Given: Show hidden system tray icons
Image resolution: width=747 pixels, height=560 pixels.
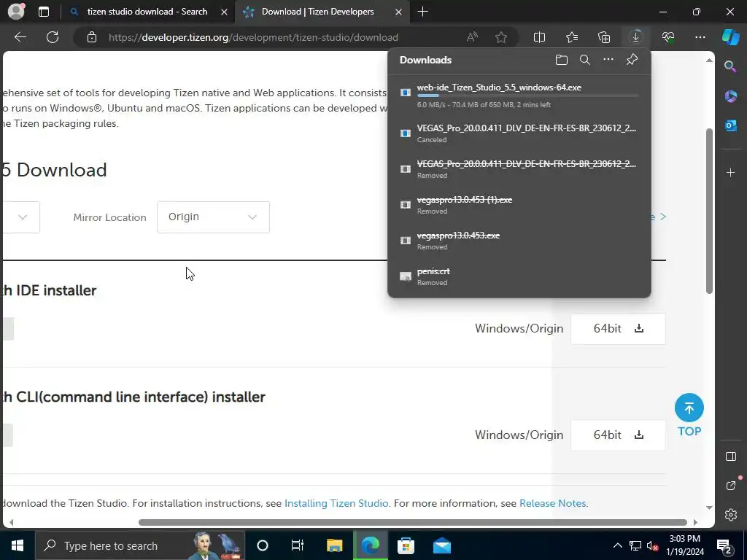Looking at the screenshot, I should [617, 545].
